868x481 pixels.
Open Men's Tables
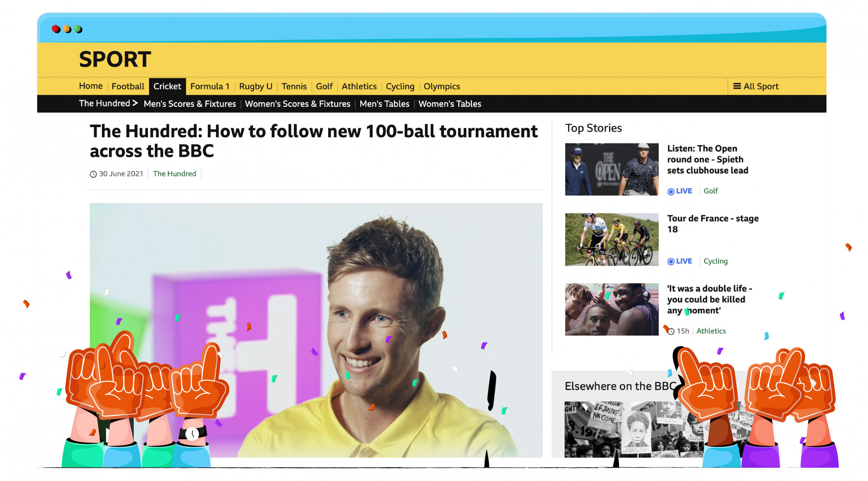click(x=384, y=104)
